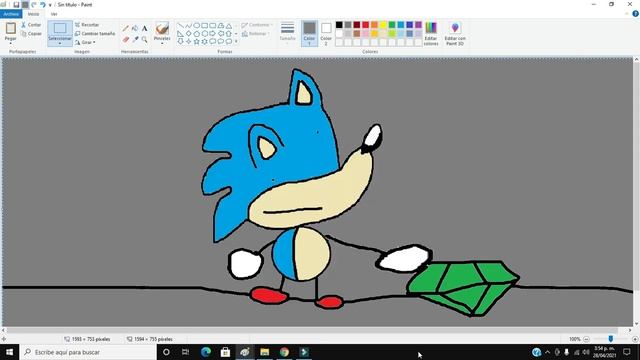The image size is (640, 360).
Task: Select the Eraser tool
Action: click(126, 40)
